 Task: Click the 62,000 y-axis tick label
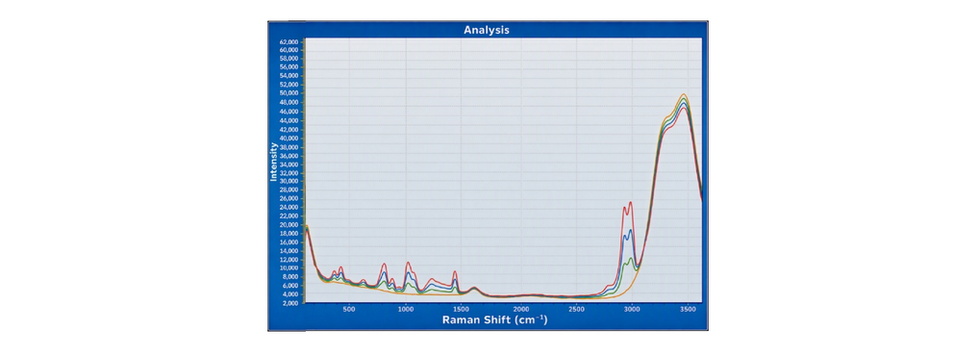tap(289, 41)
